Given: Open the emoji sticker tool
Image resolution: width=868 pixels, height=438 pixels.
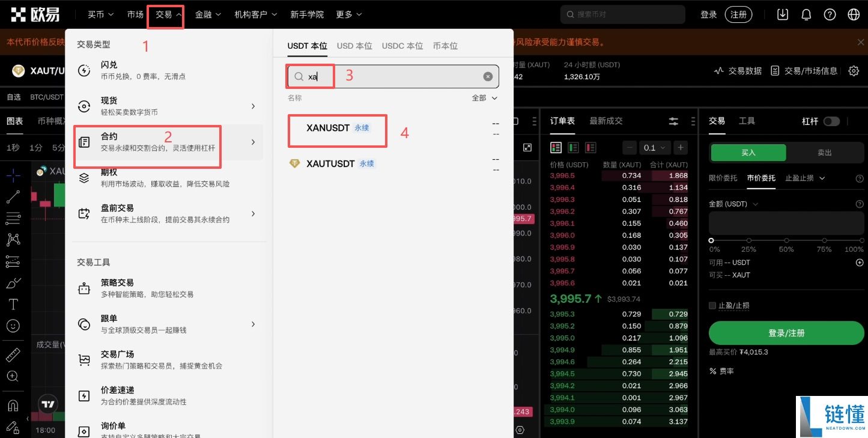Looking at the screenshot, I should (13, 326).
